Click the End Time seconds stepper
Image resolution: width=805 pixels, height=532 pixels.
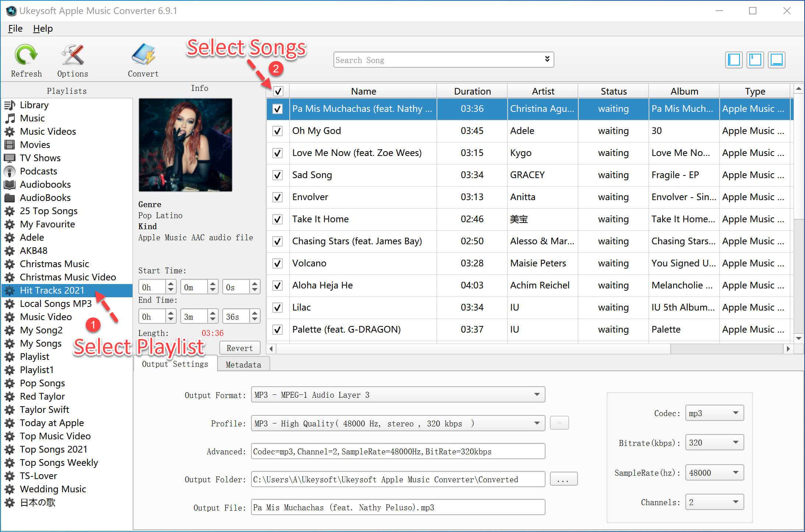click(254, 316)
